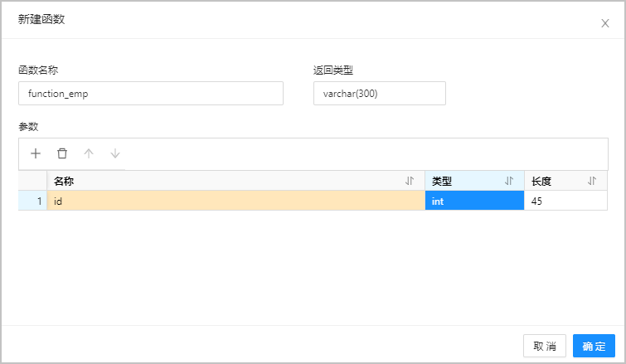Sort by 名称 using its sort icon
This screenshot has width=626, height=364.
click(410, 182)
